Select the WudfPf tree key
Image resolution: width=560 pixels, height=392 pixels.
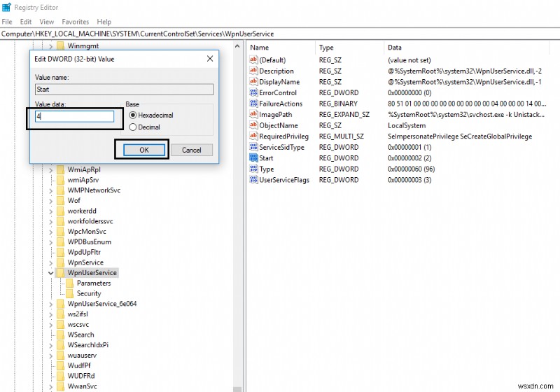[79, 365]
